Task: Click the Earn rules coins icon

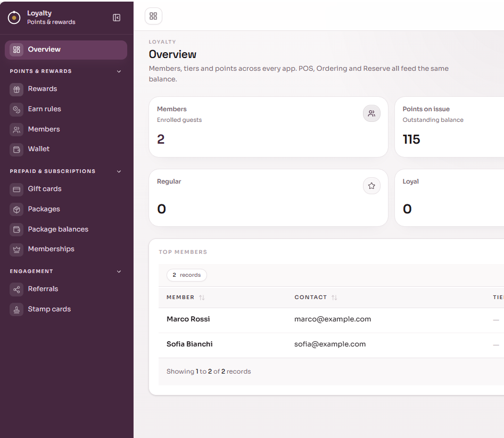Action: [x=16, y=110]
